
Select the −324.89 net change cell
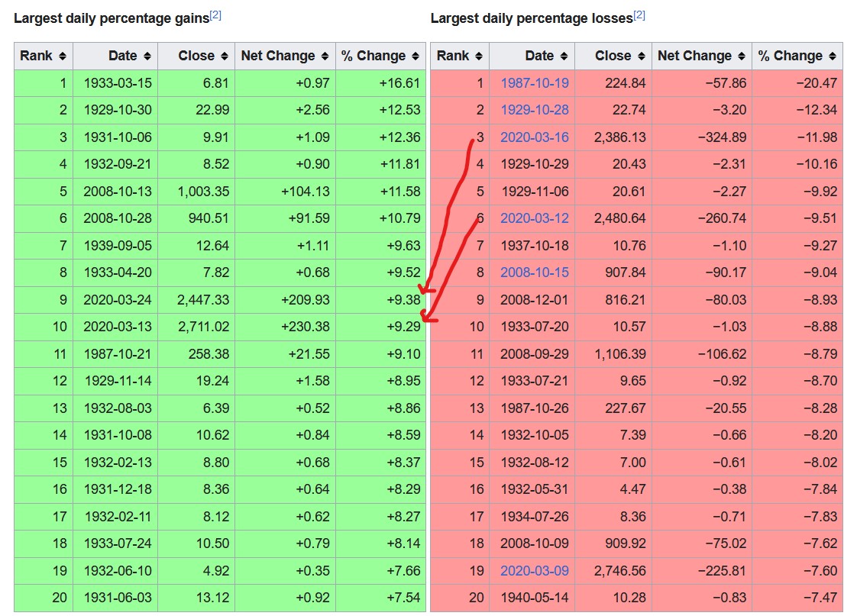click(x=702, y=137)
